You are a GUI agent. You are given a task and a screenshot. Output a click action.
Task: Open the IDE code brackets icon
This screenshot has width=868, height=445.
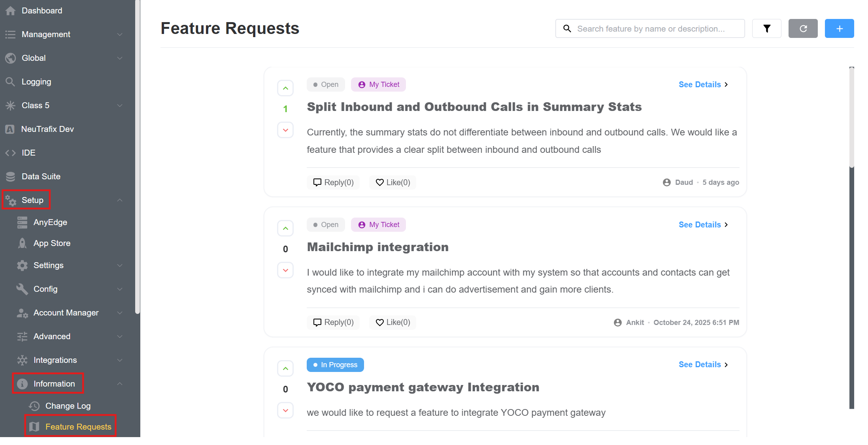click(11, 153)
